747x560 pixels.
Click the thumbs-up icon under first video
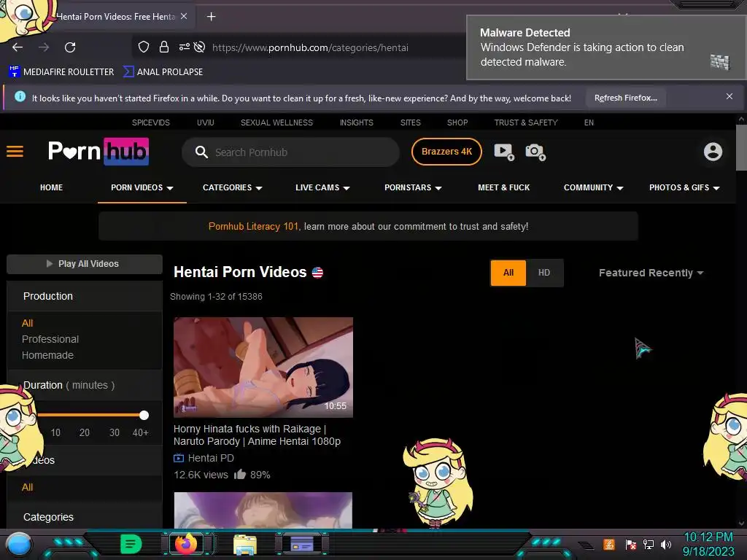[x=240, y=474]
